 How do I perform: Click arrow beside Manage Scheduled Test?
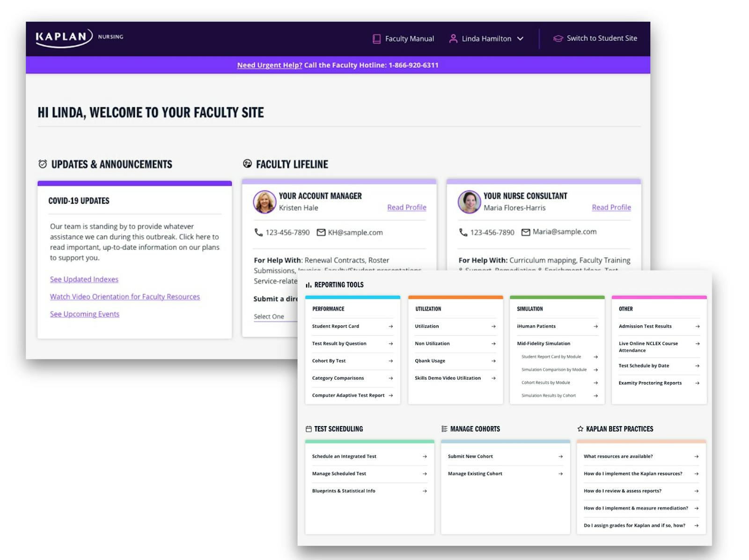(425, 474)
